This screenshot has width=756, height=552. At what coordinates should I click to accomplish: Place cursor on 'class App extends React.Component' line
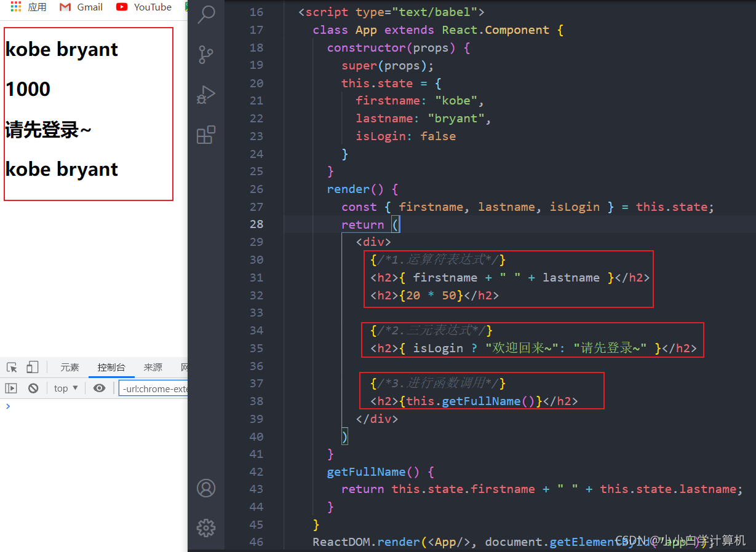[x=438, y=30]
